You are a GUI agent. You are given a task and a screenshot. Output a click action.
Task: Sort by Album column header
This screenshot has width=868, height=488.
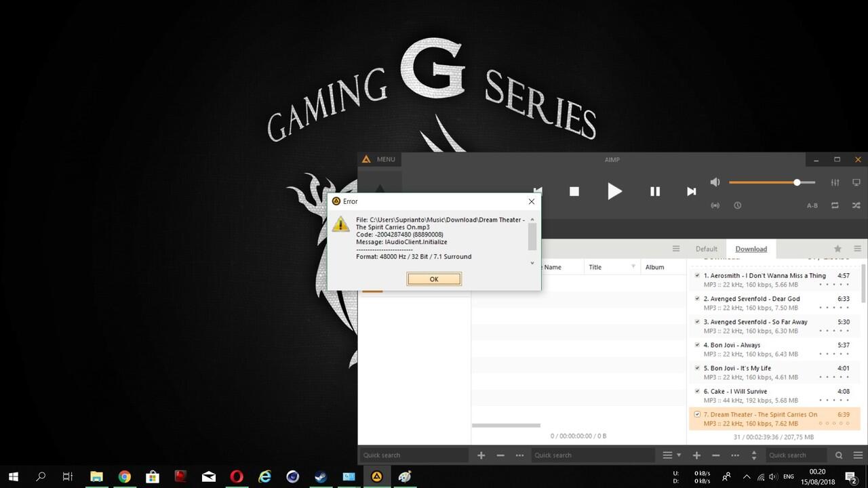click(x=654, y=267)
